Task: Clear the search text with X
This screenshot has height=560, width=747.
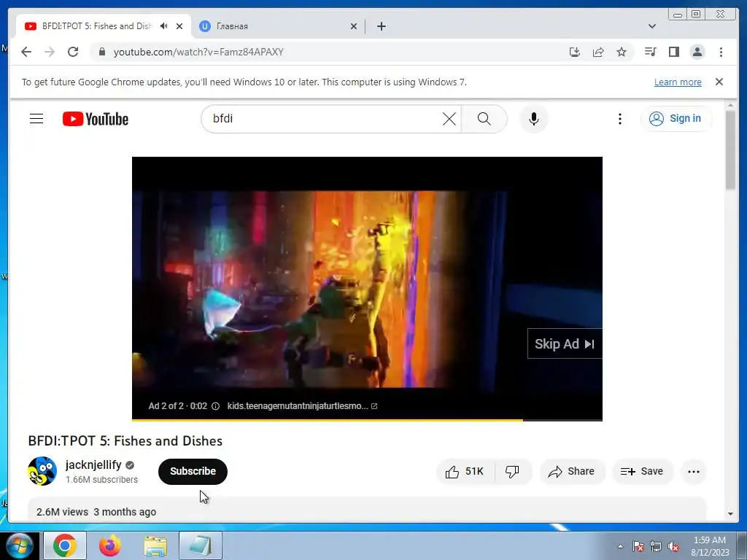Action: (449, 119)
